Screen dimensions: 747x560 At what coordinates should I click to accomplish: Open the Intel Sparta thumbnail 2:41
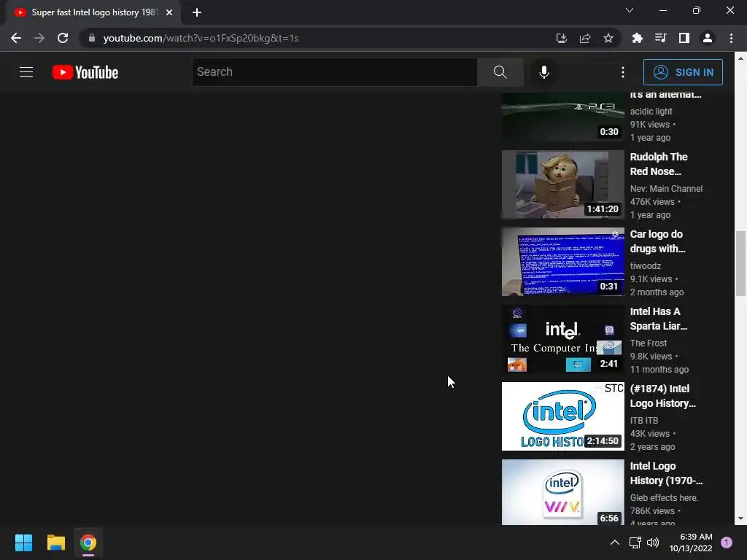[x=563, y=339]
